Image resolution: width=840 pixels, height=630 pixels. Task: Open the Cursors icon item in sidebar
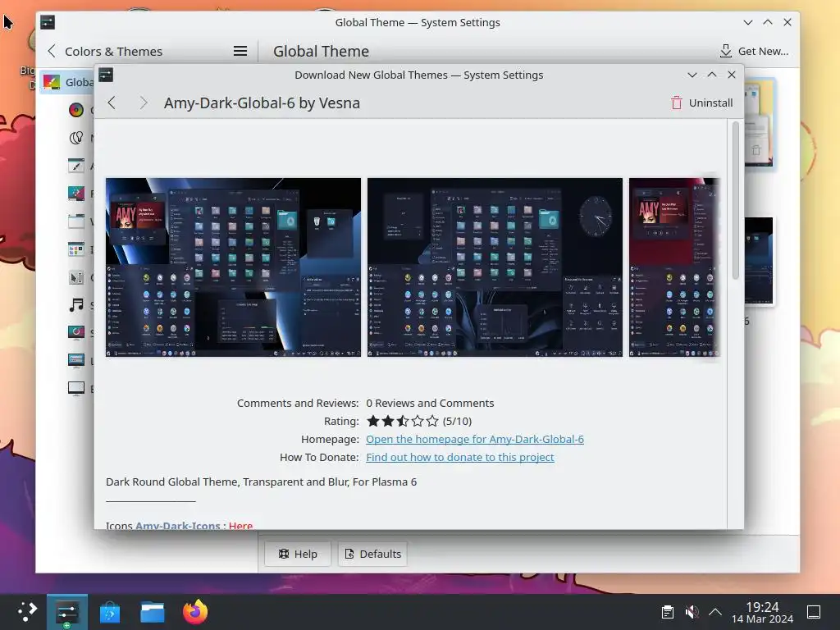76,277
